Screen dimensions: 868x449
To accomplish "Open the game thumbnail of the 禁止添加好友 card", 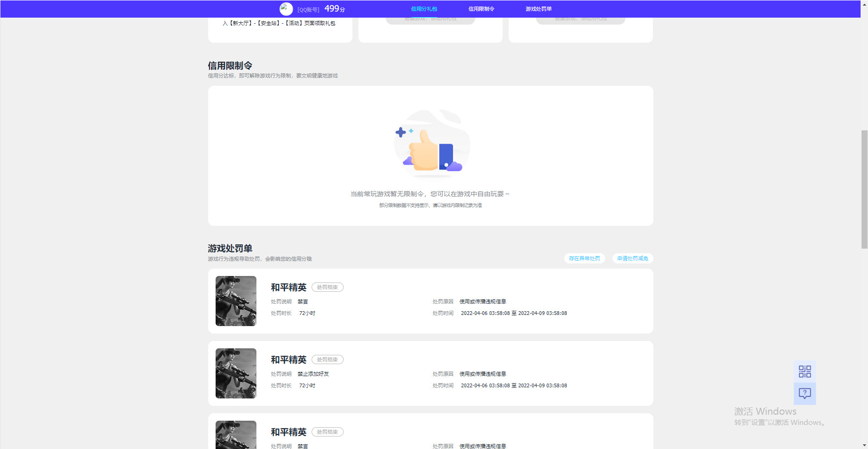I will pyautogui.click(x=236, y=373).
